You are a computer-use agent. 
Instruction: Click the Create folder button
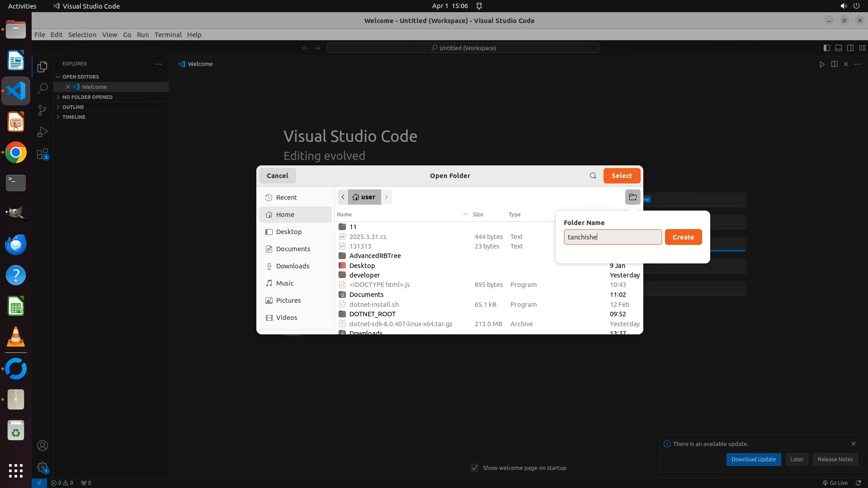click(x=683, y=237)
